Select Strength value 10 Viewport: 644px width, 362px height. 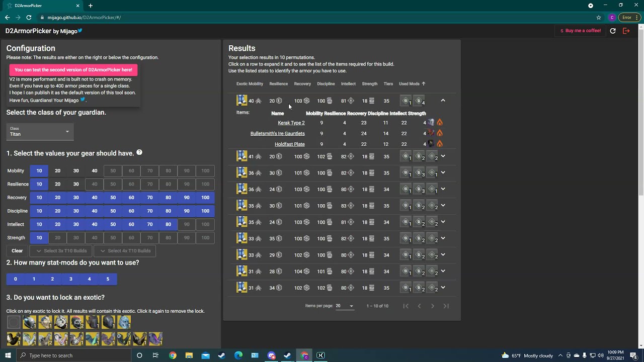(x=39, y=238)
